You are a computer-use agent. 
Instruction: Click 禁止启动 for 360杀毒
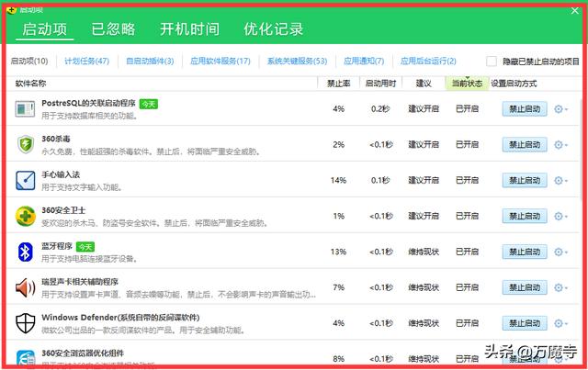(525, 145)
